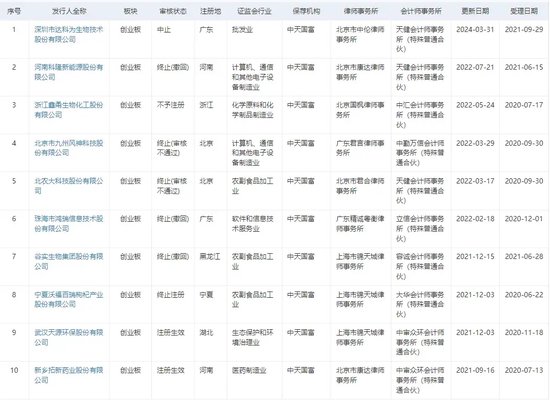Open the 浙江鑫甬生物化工股份有限公司 issuer link

pos(69,110)
